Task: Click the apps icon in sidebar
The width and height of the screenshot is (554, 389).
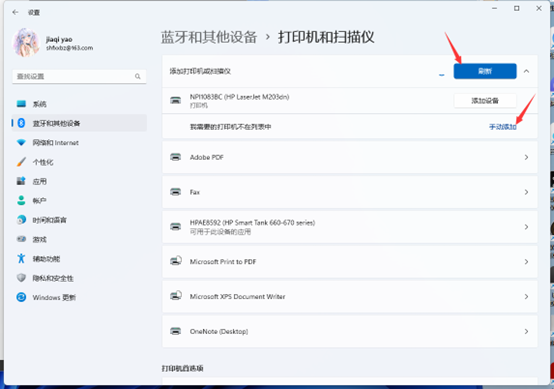Action: click(x=21, y=181)
